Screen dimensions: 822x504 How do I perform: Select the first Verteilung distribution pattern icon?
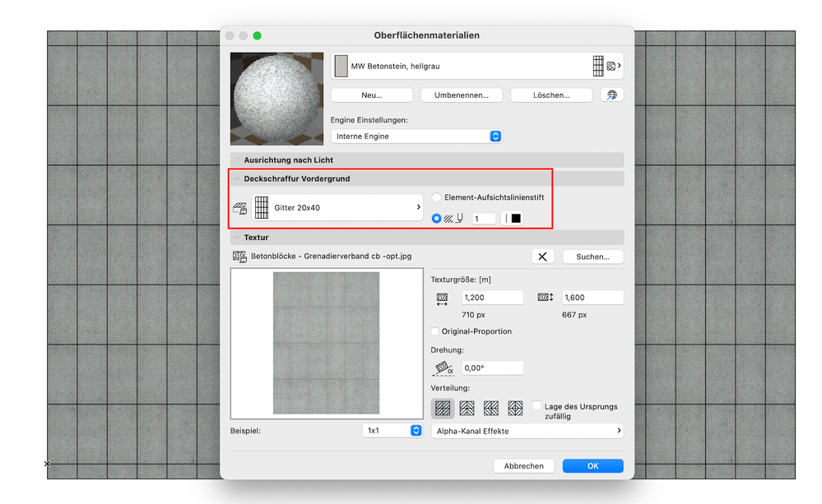click(x=443, y=408)
